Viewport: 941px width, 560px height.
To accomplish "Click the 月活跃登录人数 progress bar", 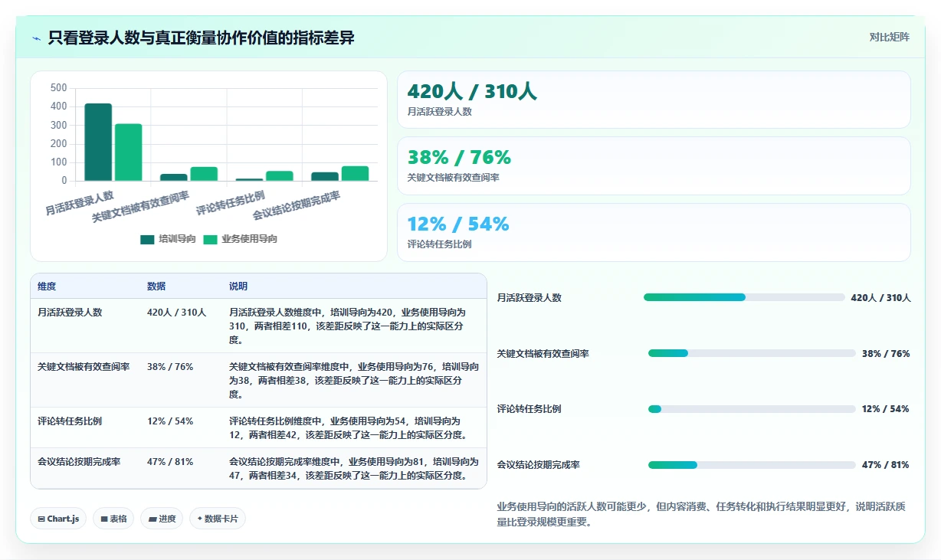I will tap(743, 297).
